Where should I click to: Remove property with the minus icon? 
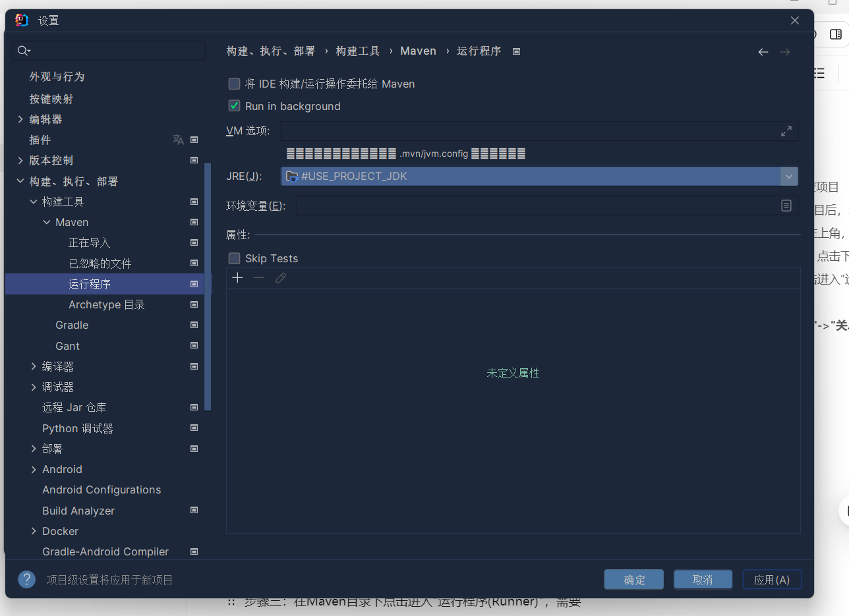[x=259, y=278]
